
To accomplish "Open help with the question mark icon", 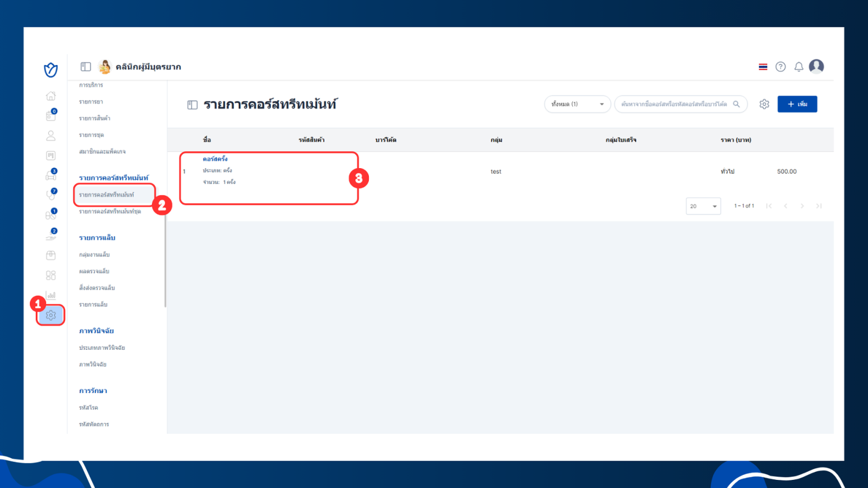I will (781, 67).
